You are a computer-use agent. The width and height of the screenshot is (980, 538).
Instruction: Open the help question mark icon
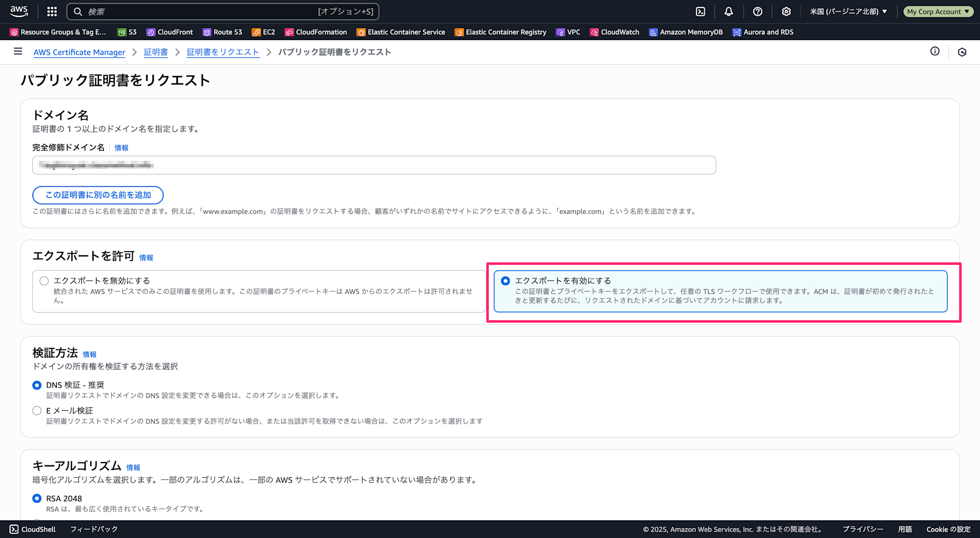(758, 12)
